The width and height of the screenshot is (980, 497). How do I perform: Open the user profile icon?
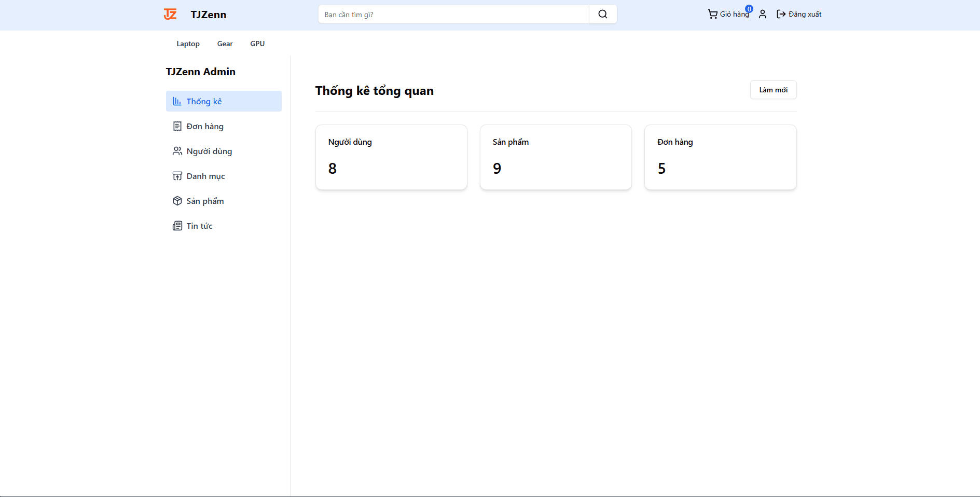pos(762,15)
